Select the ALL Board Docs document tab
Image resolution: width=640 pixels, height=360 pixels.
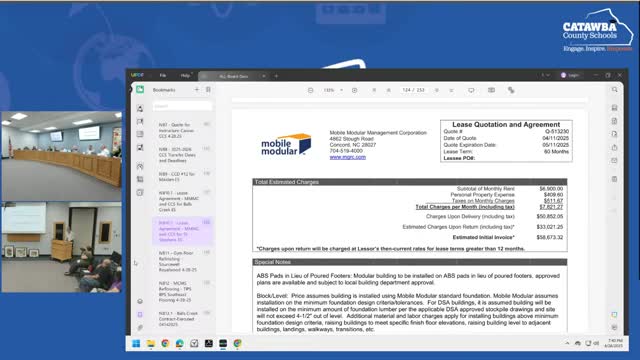pos(233,76)
